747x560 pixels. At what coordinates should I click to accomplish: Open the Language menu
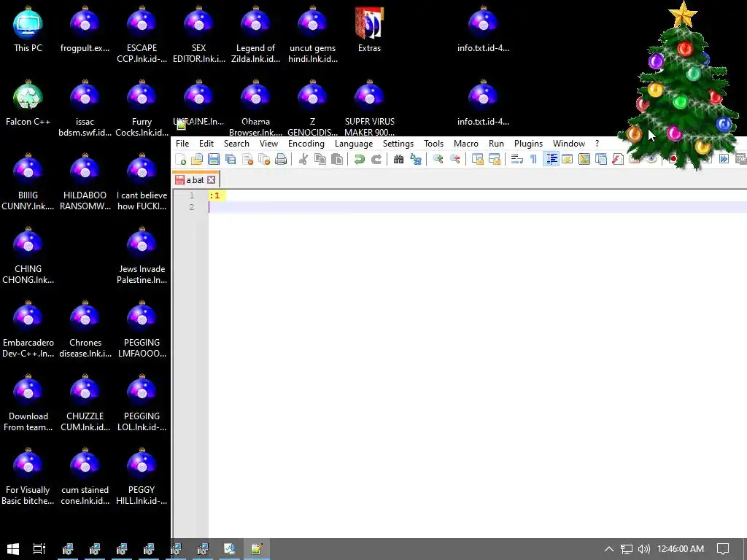tap(354, 144)
